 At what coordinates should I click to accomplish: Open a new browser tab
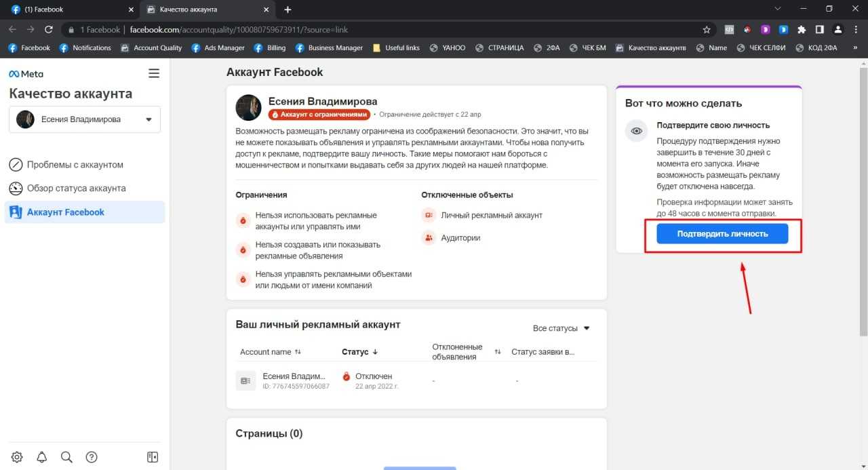(x=288, y=9)
